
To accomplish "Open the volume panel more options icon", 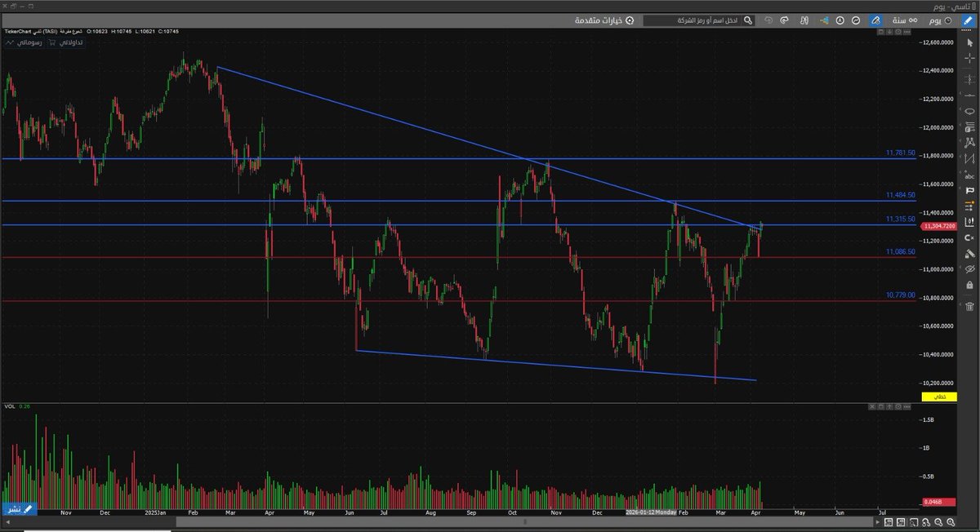I will 907,406.
